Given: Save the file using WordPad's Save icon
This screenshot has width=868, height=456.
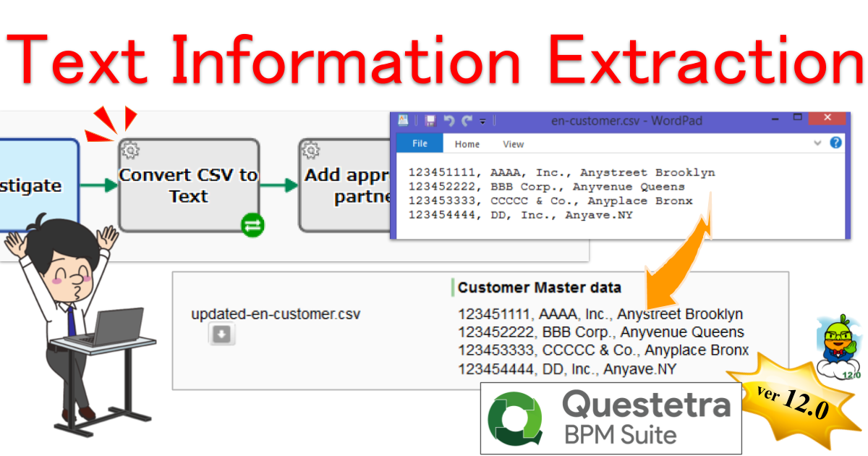Looking at the screenshot, I should pos(430,121).
